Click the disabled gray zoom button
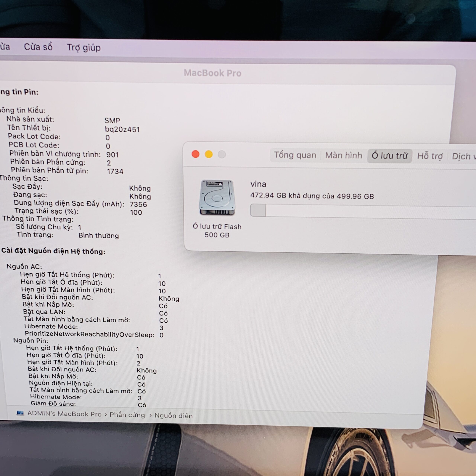476x476 pixels. [222, 155]
